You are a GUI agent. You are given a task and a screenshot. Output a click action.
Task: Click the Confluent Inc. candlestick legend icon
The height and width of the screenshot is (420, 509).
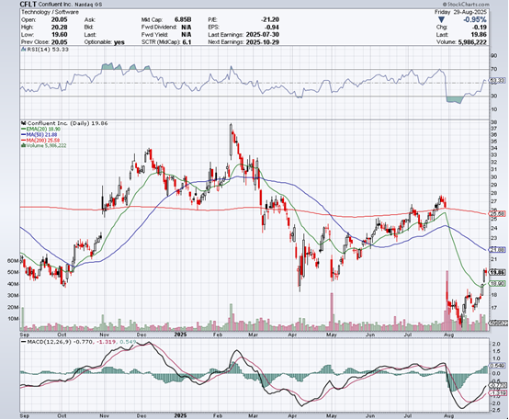[23, 123]
